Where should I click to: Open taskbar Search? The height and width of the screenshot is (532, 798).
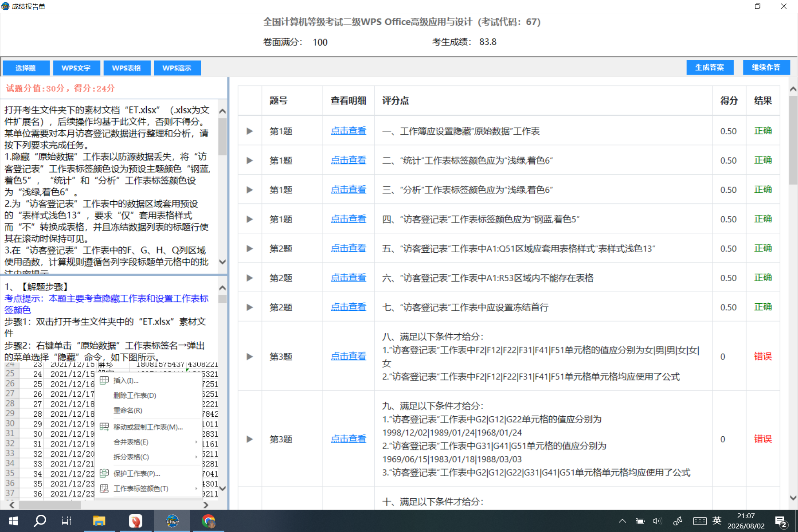coord(40,521)
